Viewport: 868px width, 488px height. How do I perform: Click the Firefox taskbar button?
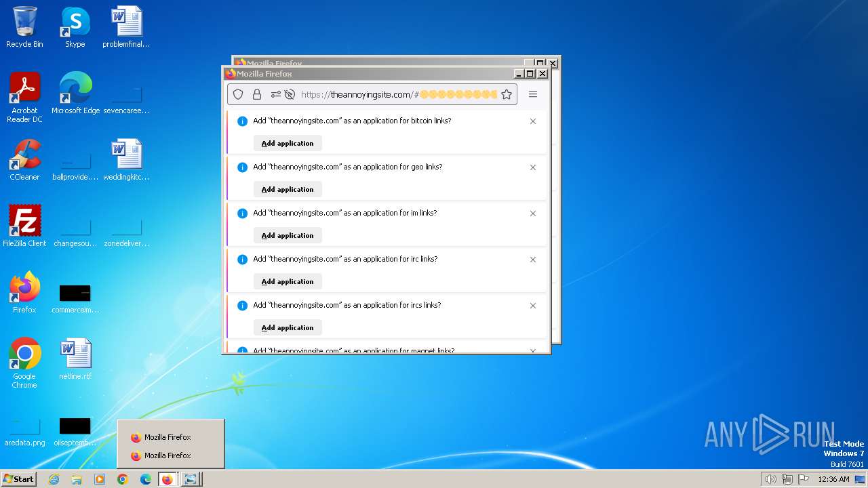point(167,479)
